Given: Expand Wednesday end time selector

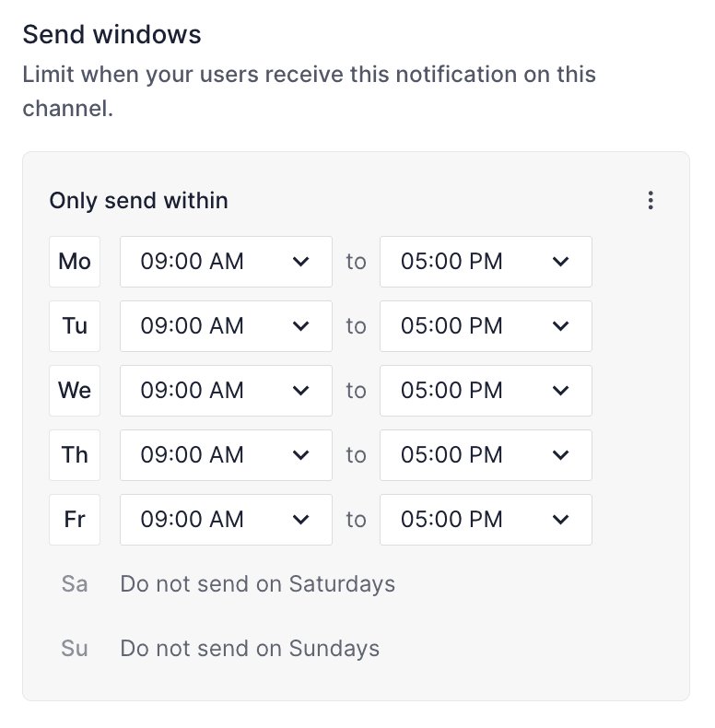Looking at the screenshot, I should click(486, 391).
